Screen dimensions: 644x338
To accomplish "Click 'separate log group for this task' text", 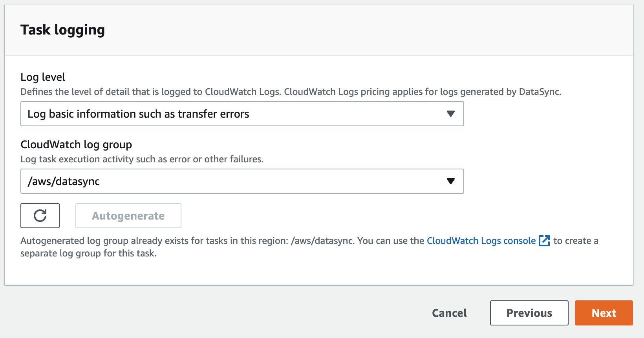I will [88, 253].
